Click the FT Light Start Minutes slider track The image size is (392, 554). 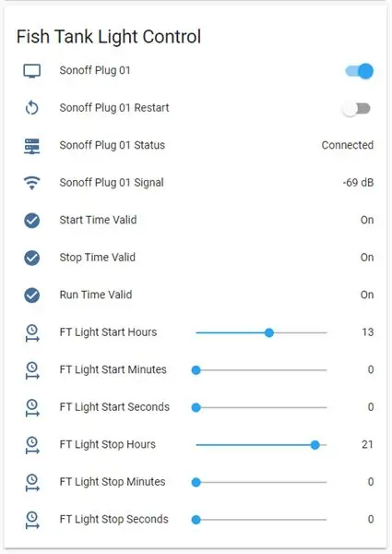coord(261,370)
